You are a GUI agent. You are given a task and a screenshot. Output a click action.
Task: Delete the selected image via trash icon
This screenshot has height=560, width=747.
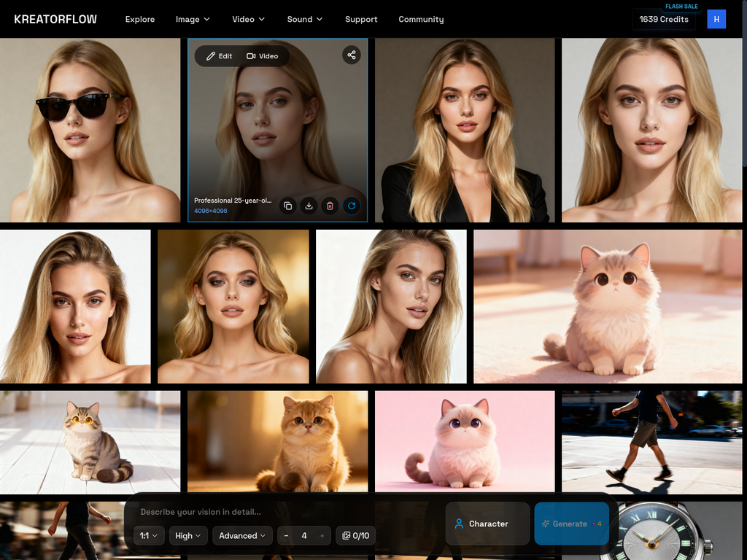tap(330, 206)
